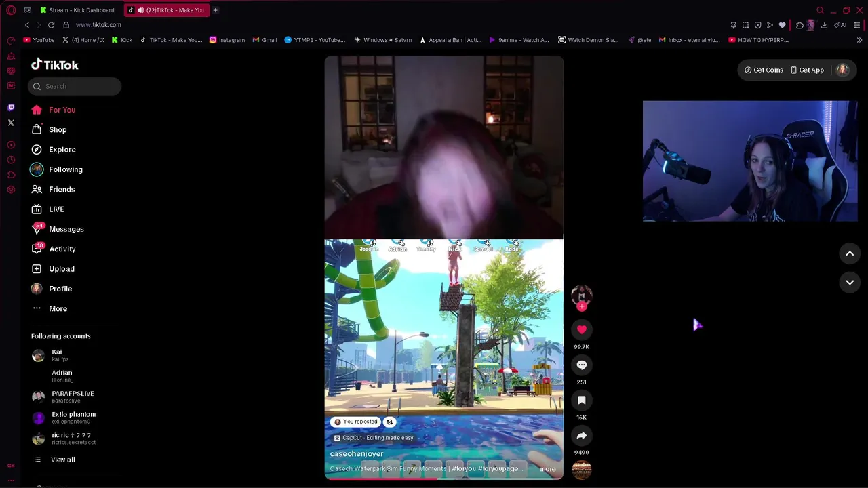
Task: Expand View all following accounts
Action: point(54,460)
